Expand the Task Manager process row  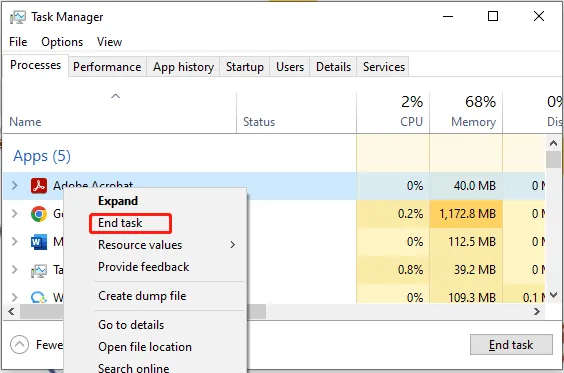click(x=15, y=269)
